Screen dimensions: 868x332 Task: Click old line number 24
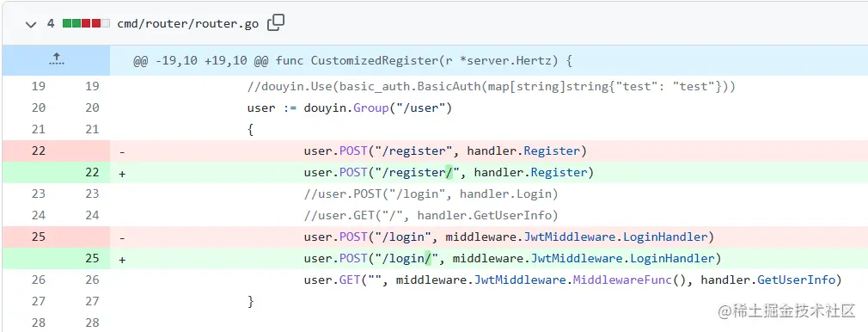(x=39, y=215)
